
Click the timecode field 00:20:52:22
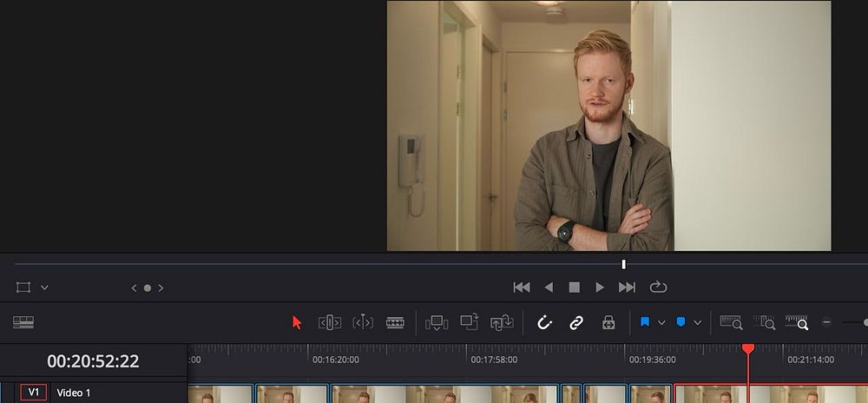93,361
